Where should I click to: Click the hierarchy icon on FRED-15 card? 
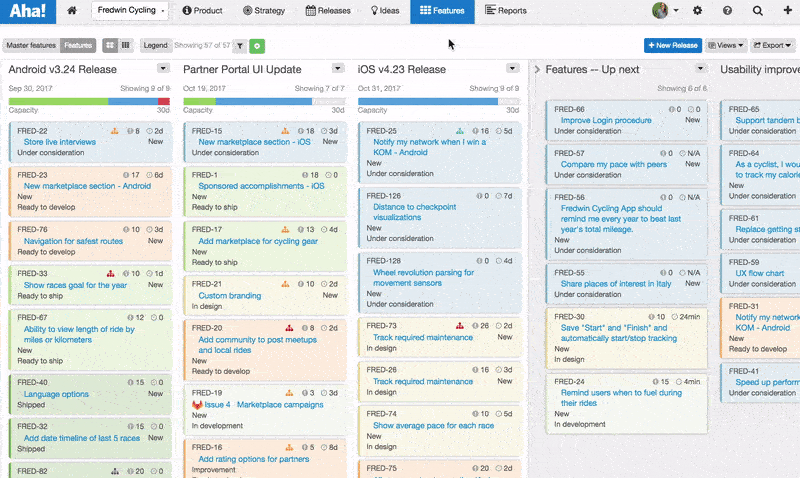click(285, 131)
